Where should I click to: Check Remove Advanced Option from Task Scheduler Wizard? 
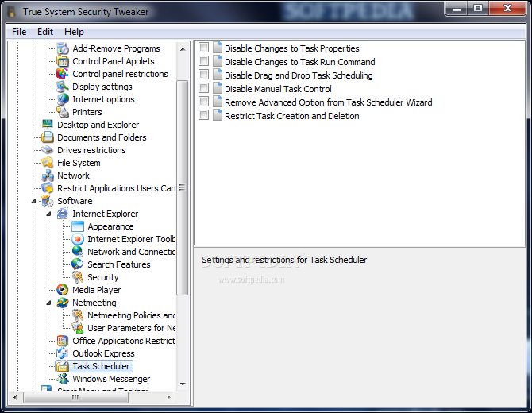203,102
